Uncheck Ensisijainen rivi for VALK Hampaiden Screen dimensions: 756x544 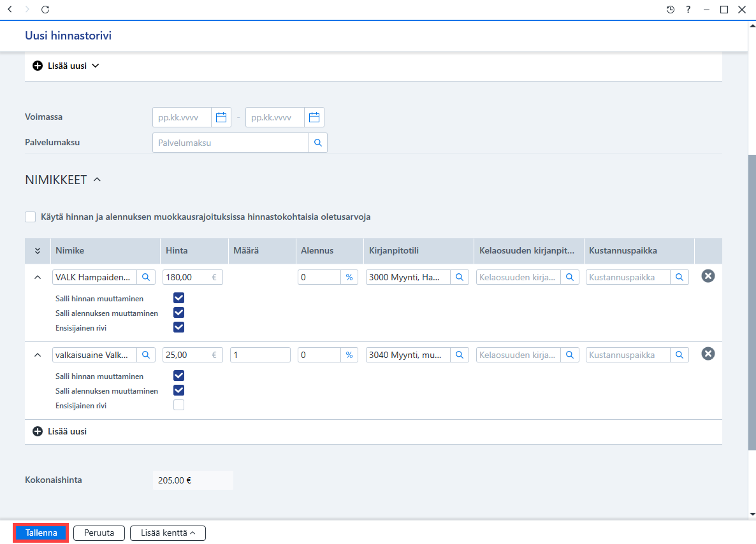(x=178, y=327)
